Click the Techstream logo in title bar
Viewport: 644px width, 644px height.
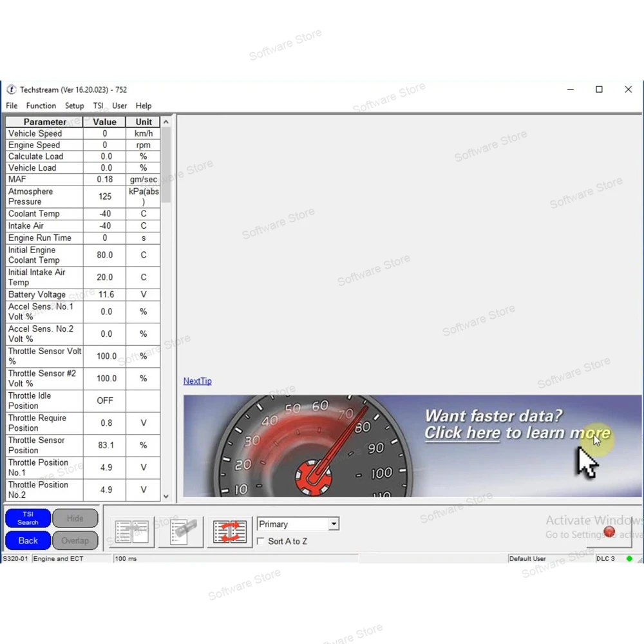coord(12,90)
